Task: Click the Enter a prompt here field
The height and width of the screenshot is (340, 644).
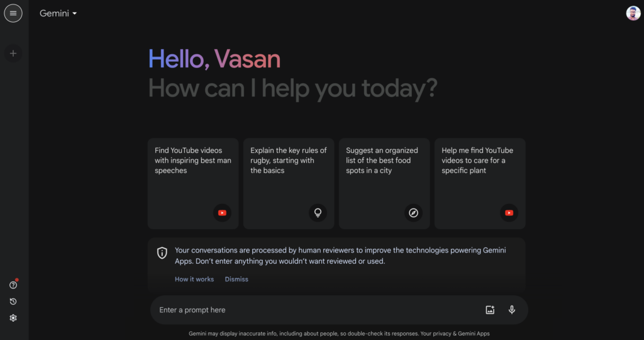Action: [316, 310]
